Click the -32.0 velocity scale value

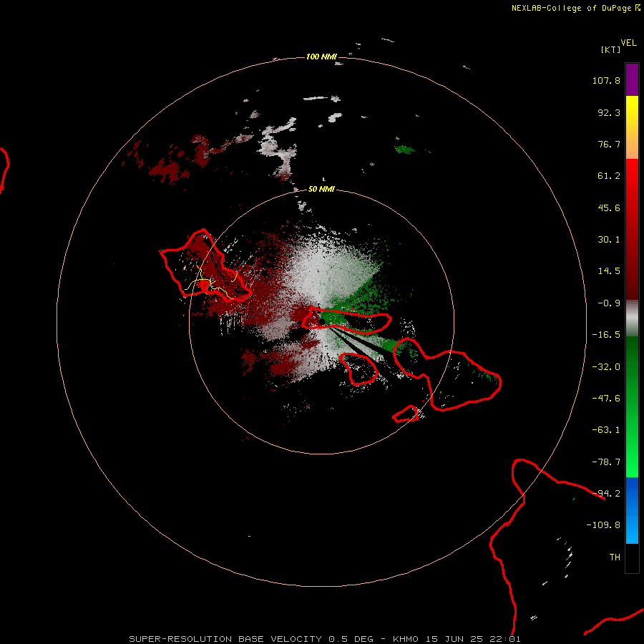pos(606,367)
